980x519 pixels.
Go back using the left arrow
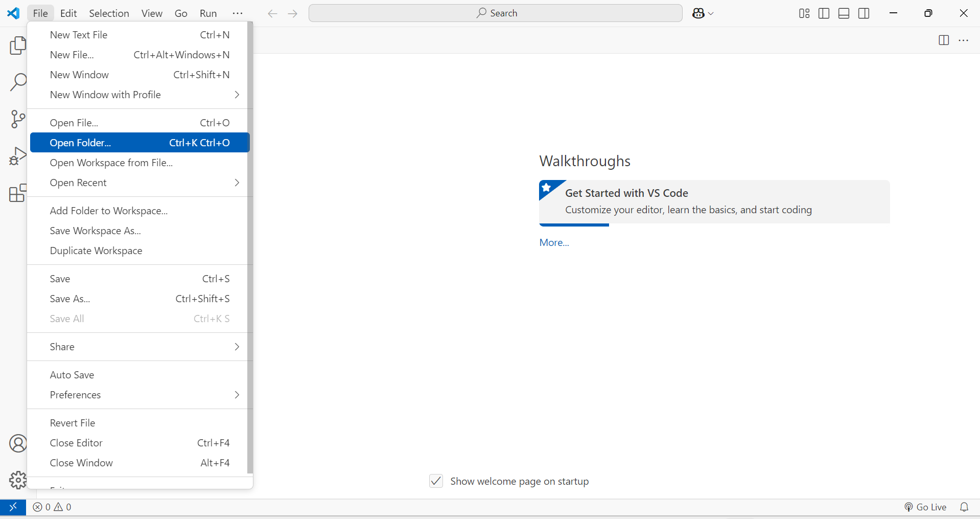(x=272, y=14)
